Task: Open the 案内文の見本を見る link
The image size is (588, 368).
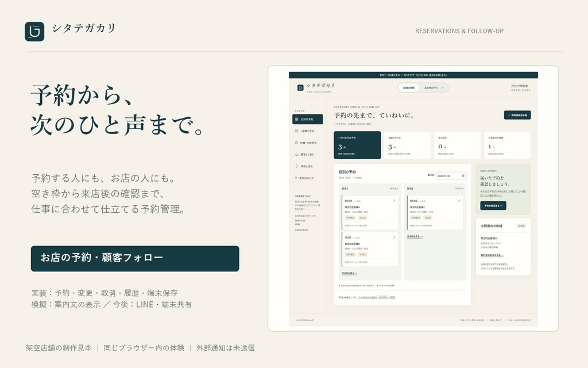Action: tap(492, 255)
